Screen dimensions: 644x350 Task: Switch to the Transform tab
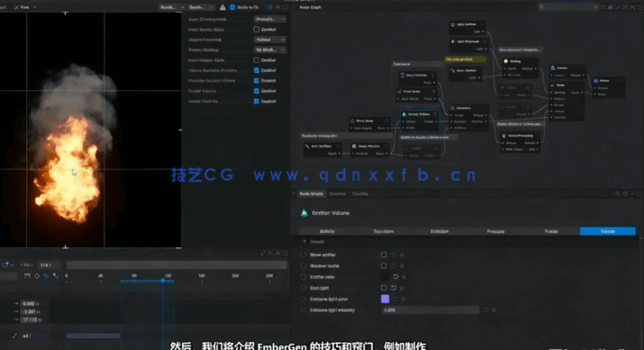(383, 231)
